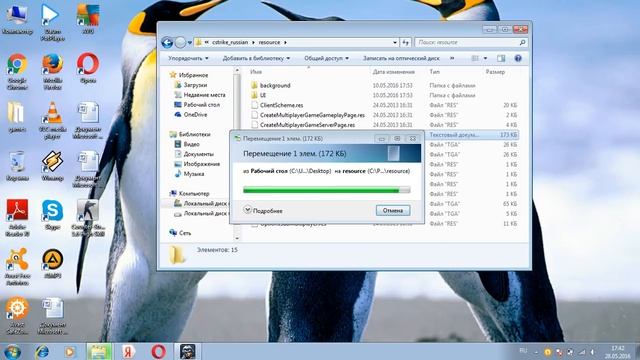The height and width of the screenshot is (360, 640).
Task: Click the resource breadcrumb segment
Action: click(x=269, y=42)
